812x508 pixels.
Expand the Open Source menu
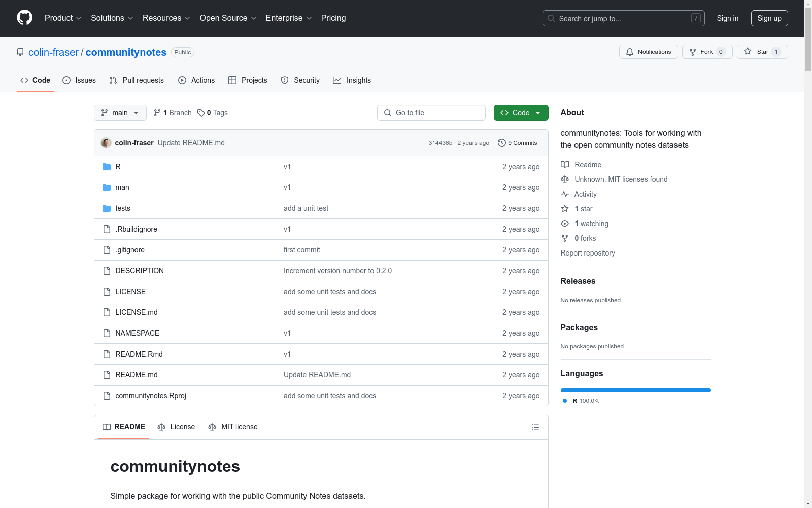point(228,18)
